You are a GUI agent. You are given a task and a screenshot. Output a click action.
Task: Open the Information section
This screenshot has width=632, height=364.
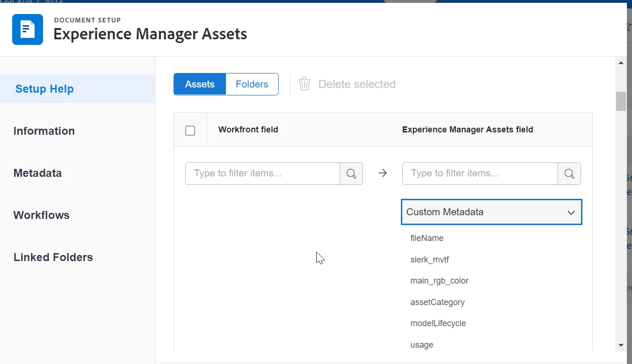(44, 131)
